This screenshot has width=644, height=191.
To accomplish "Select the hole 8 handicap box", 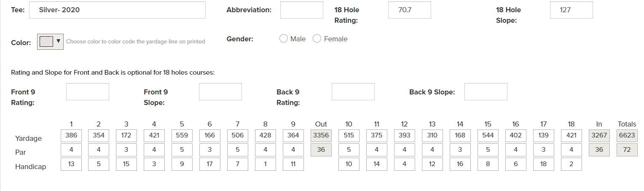I will point(265,164).
